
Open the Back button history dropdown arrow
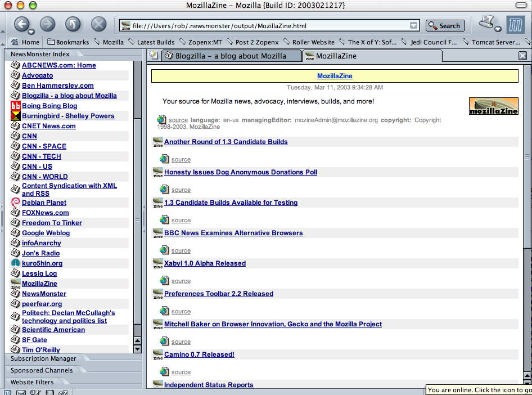click(x=31, y=32)
